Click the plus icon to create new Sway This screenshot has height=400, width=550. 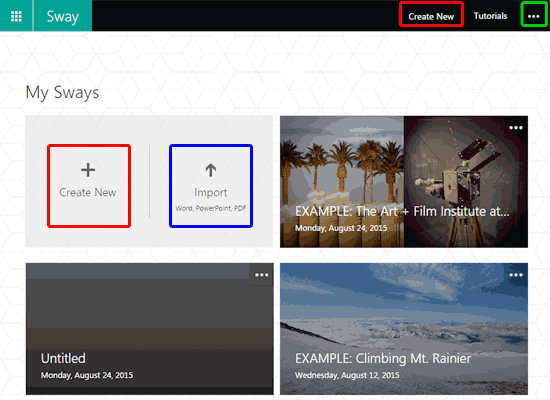(88, 170)
